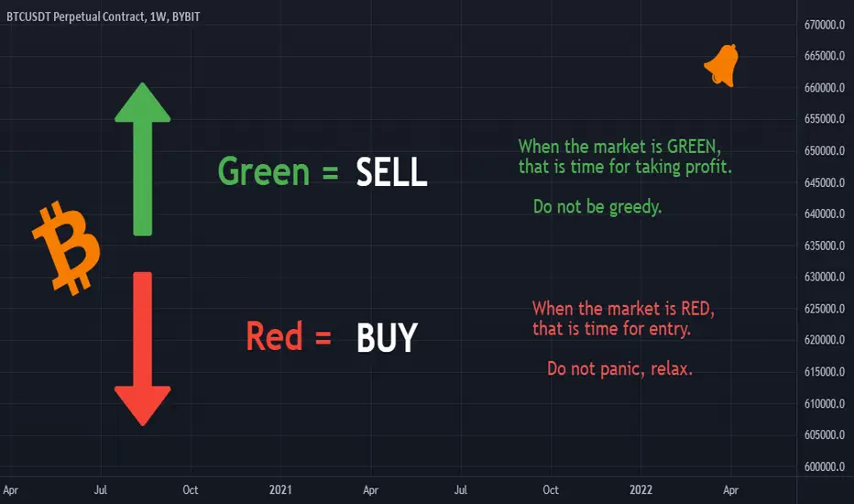
Task: Select the 'Red =' label text
Action: (289, 336)
